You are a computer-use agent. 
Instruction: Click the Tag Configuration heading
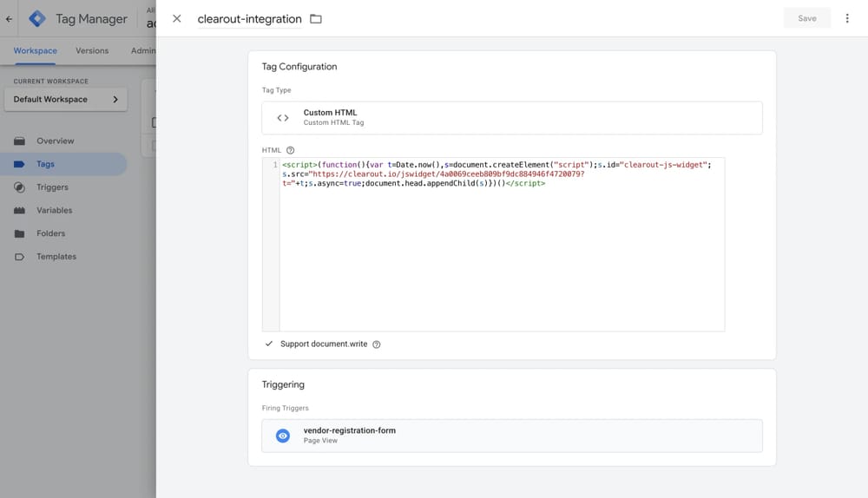pos(299,67)
